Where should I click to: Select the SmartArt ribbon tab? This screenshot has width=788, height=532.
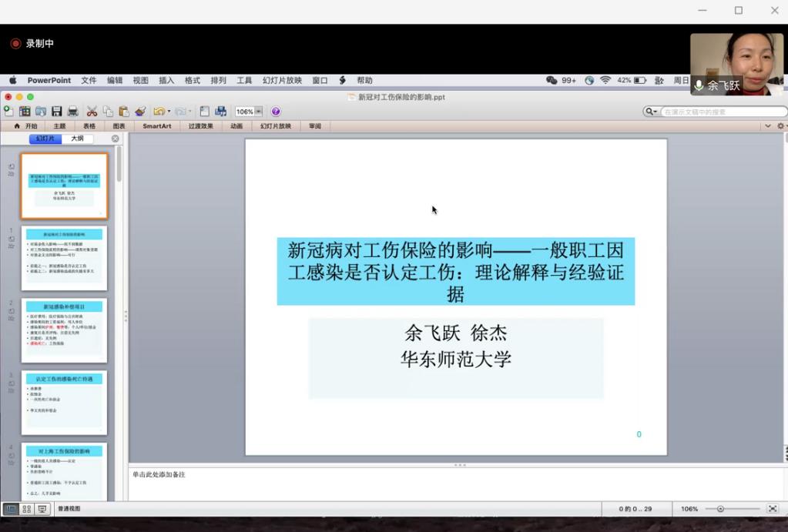pos(157,126)
